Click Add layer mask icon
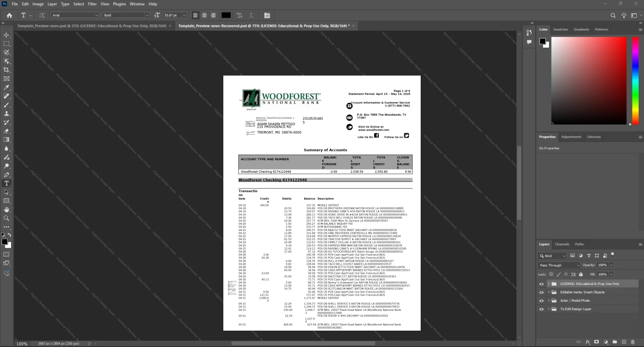Image resolution: width=644 pixels, height=347 pixels. coord(597,342)
